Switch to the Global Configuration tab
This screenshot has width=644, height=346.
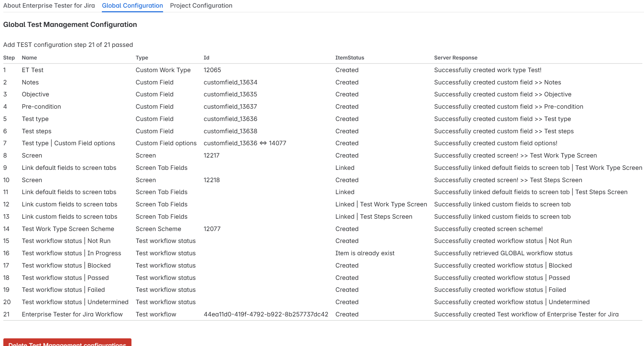132,6
